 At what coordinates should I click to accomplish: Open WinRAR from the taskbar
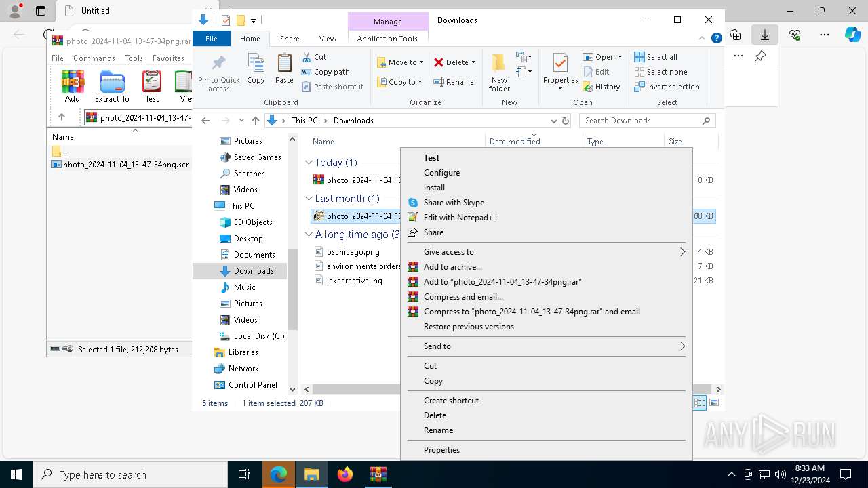(x=378, y=474)
